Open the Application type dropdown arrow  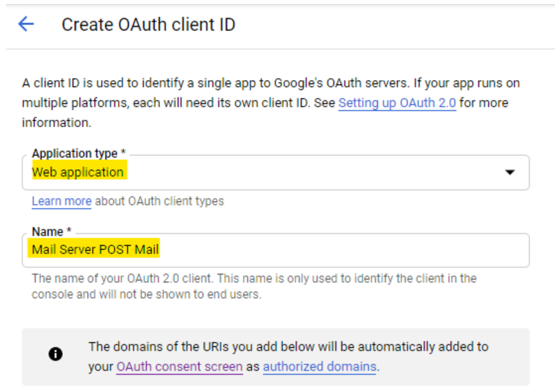[510, 173]
